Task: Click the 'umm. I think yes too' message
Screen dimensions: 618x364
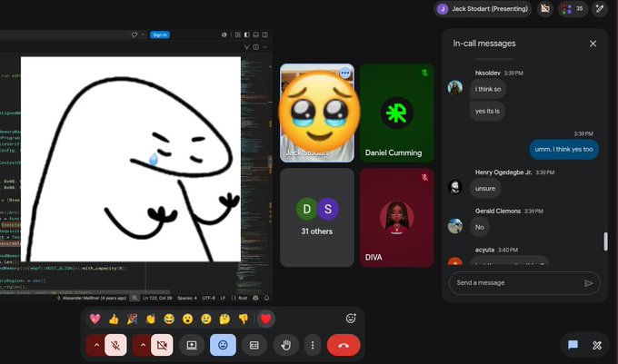Action: point(563,150)
